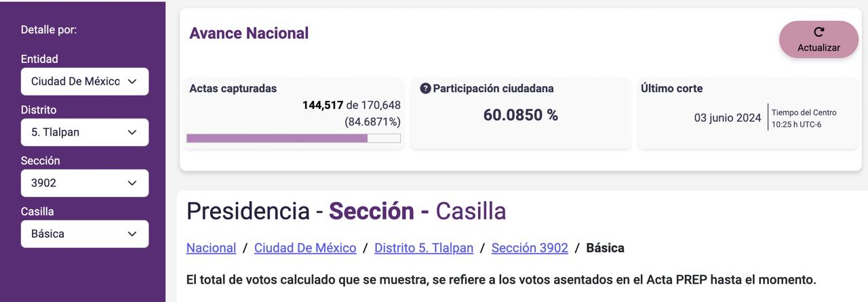The height and width of the screenshot is (302, 868).
Task: Click the Presidencia - Sección - Casilla title
Action: pyautogui.click(x=346, y=211)
